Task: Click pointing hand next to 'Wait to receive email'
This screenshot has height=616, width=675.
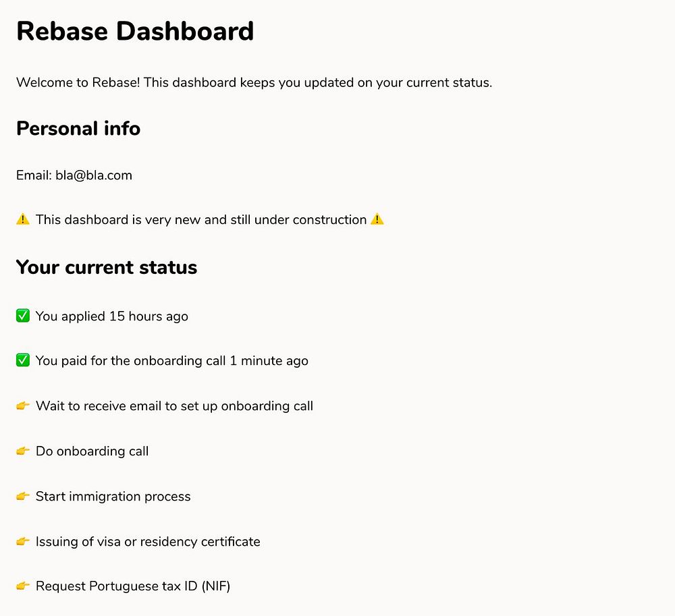Action: [23, 405]
